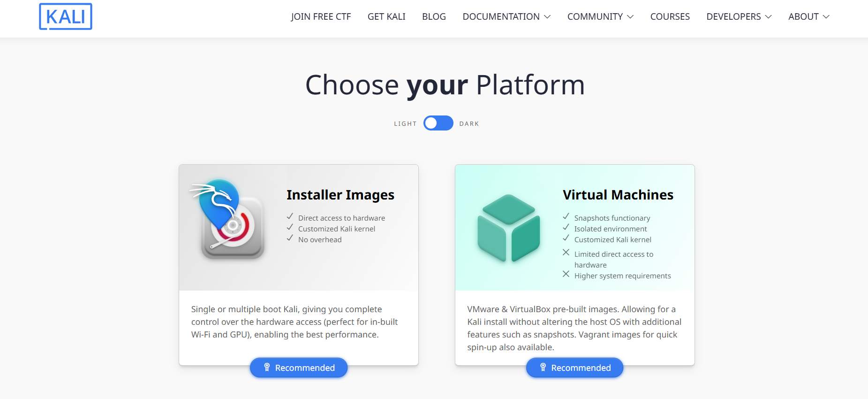Click the LIGHT theme label
Screen dimensions: 868x399
[x=405, y=123]
